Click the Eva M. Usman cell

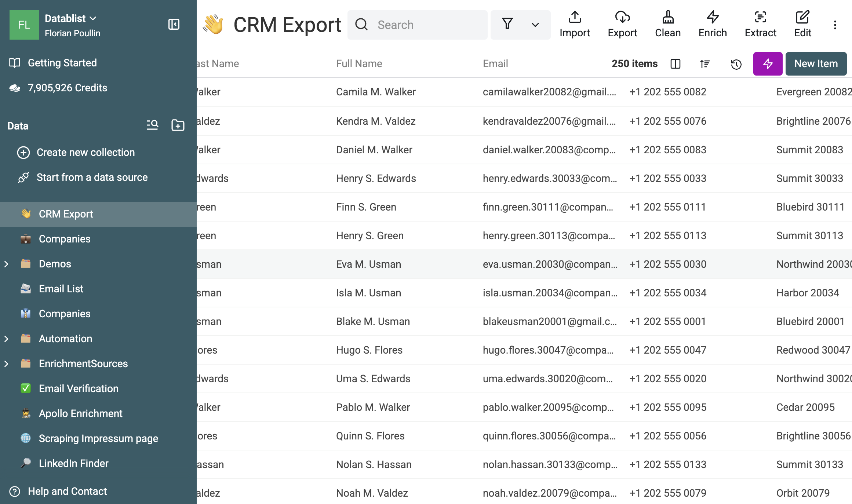[368, 264]
